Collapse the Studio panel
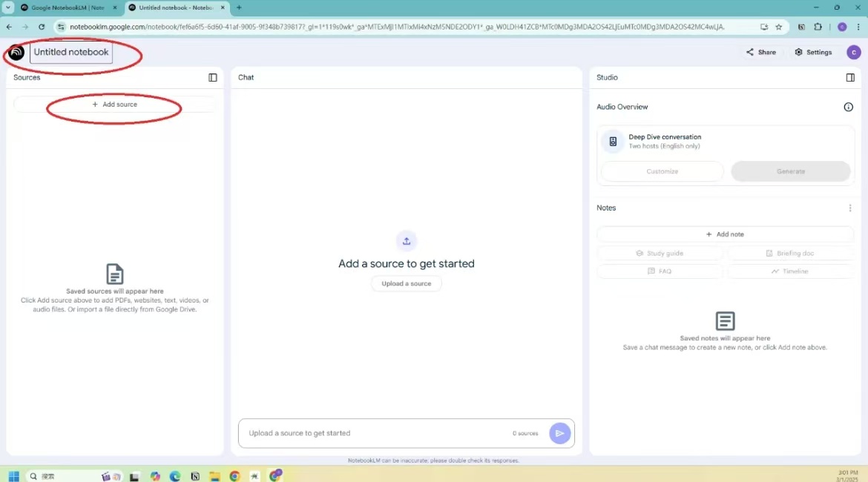 click(849, 77)
